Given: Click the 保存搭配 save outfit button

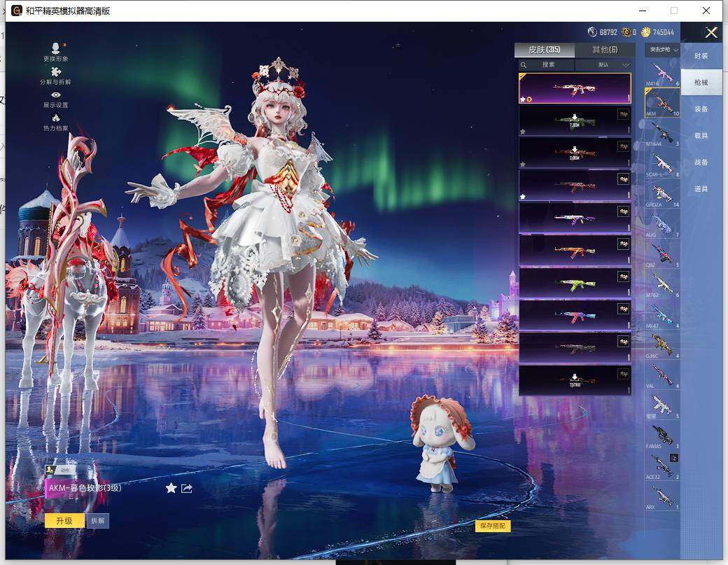Looking at the screenshot, I should pos(493,526).
